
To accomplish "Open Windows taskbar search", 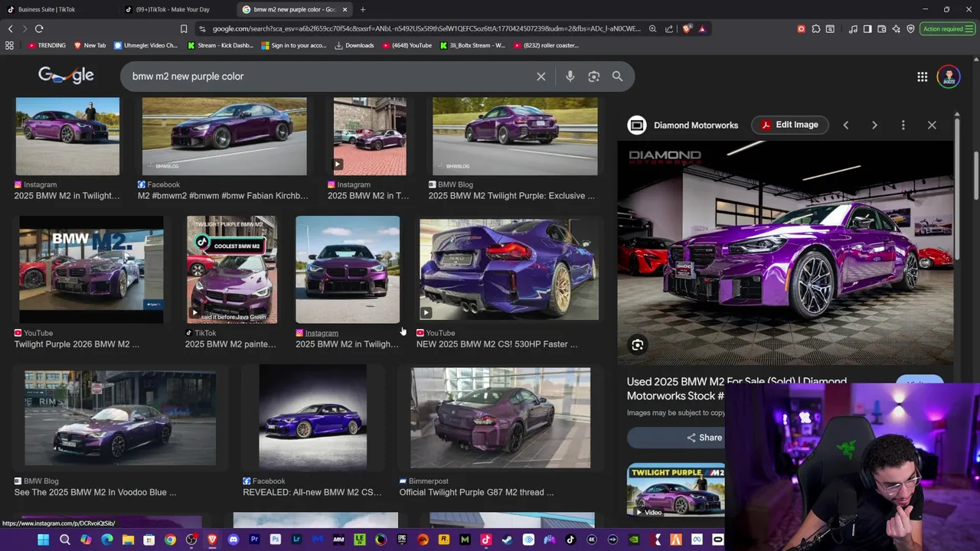I will pos(64,540).
